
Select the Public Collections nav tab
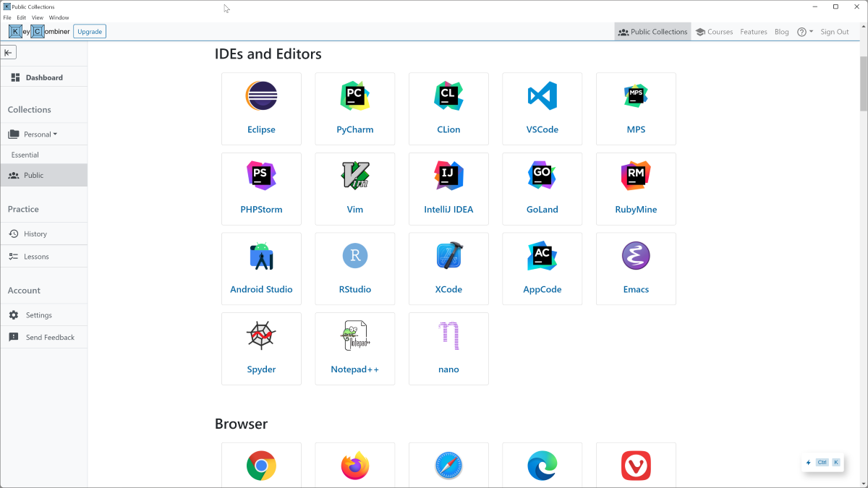653,32
